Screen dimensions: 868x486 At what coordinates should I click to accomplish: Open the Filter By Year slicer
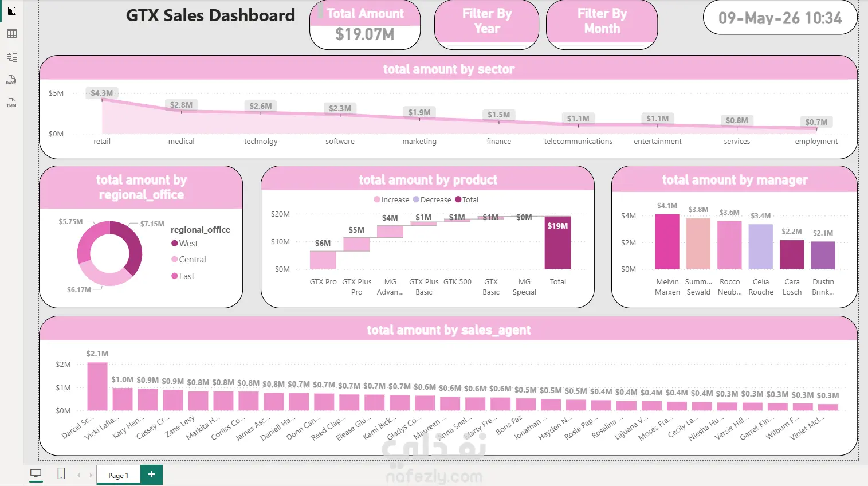click(487, 24)
